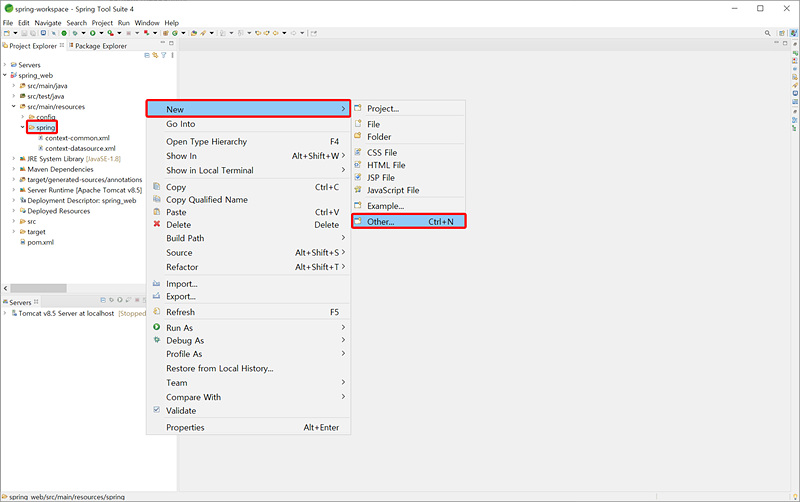Click the green circle relaunch toolbar icon

point(64,33)
